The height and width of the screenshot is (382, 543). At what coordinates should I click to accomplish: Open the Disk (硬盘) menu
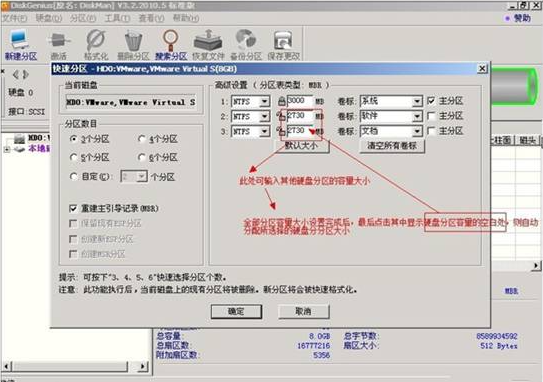[48, 18]
